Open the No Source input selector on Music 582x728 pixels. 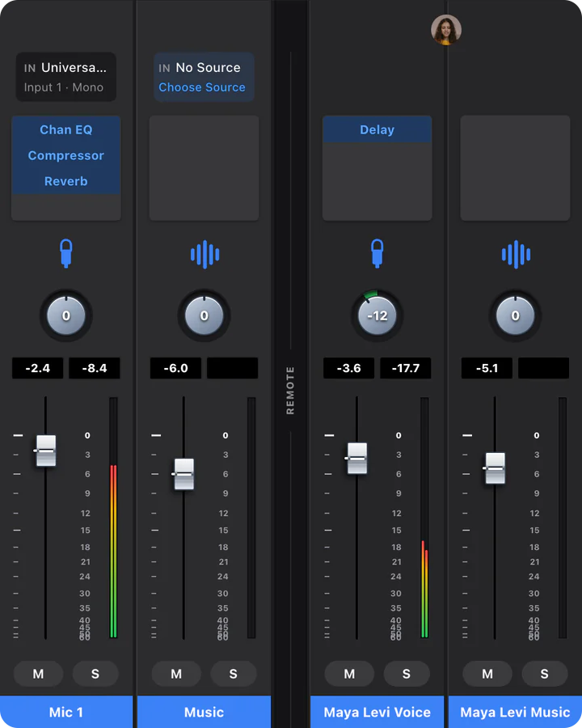point(204,77)
